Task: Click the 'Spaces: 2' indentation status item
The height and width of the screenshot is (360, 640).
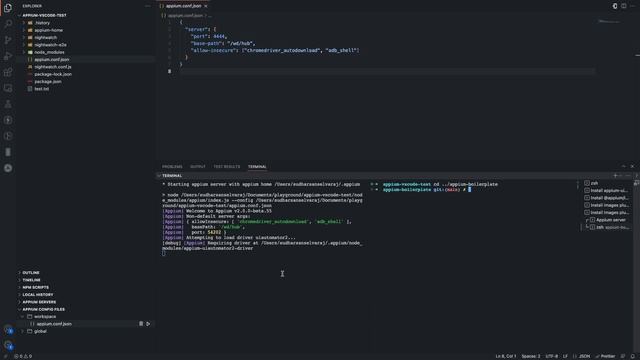Action: pos(531,356)
